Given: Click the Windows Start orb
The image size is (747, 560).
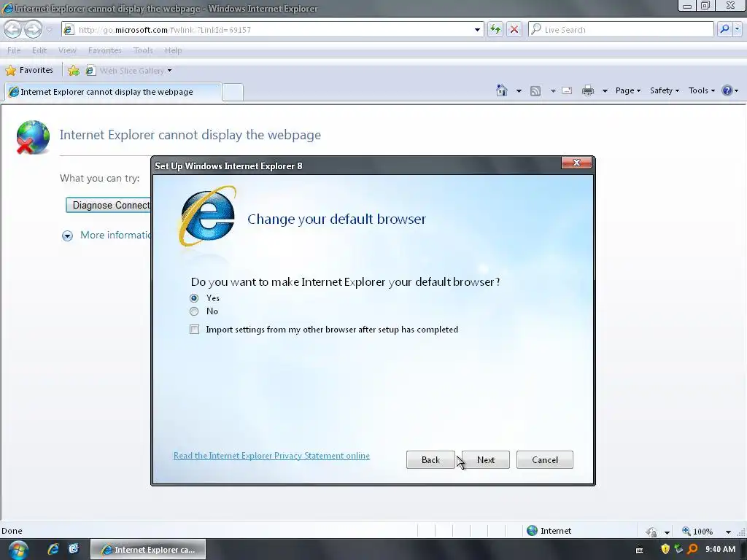Looking at the screenshot, I should [18, 550].
